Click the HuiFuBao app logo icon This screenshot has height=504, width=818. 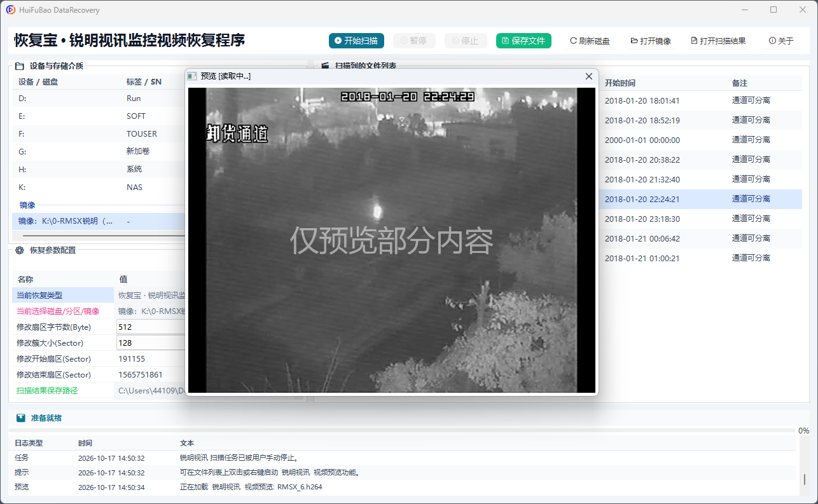click(x=11, y=10)
